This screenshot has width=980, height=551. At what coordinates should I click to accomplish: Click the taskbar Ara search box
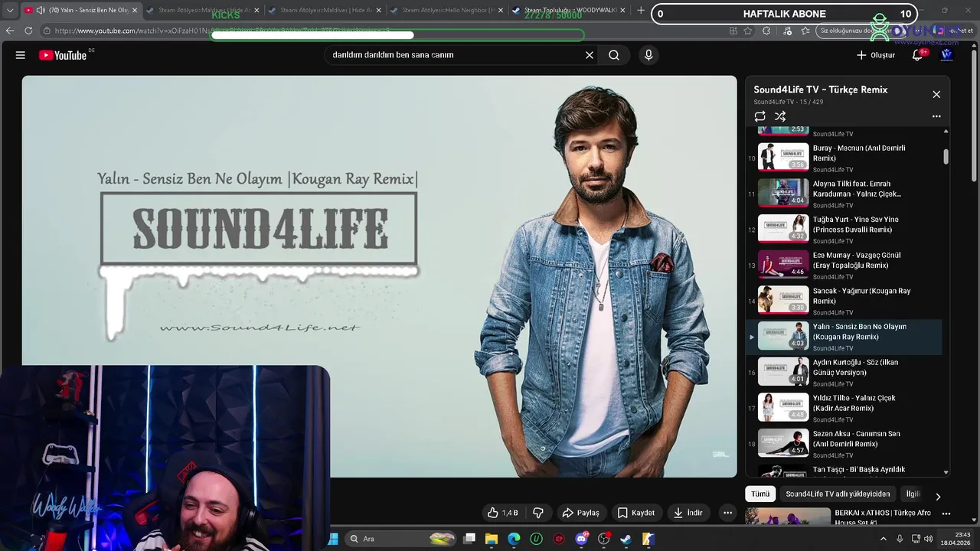point(402,539)
